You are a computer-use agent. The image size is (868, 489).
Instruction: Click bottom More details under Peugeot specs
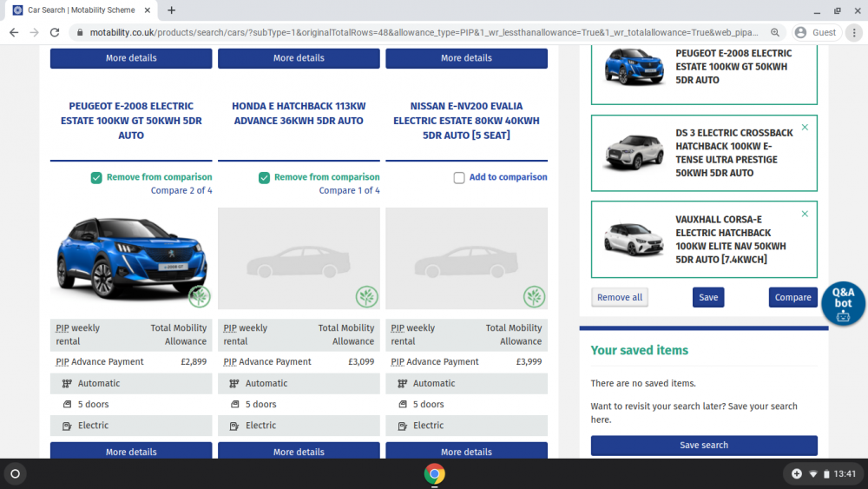point(131,451)
